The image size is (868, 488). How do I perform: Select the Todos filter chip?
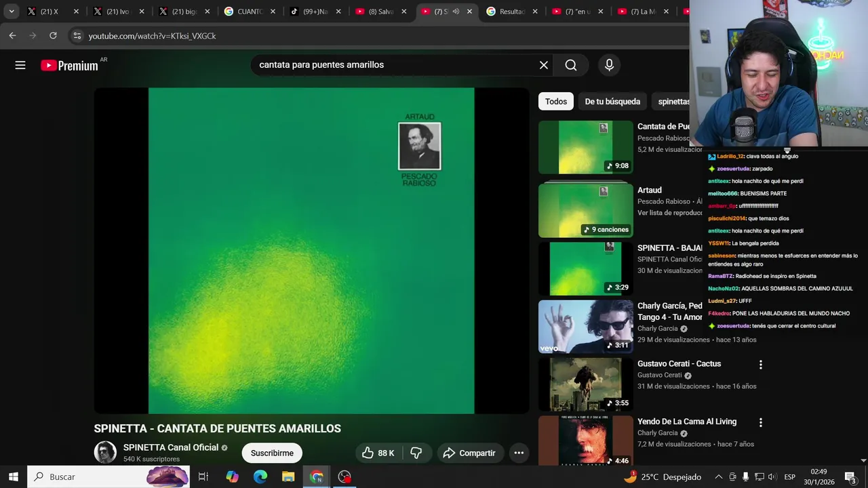click(x=556, y=102)
